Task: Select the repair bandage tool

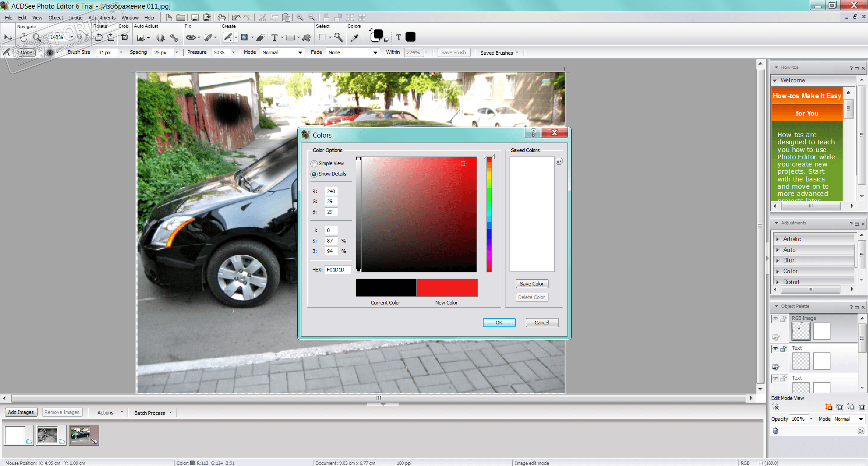Action: pyautogui.click(x=208, y=38)
